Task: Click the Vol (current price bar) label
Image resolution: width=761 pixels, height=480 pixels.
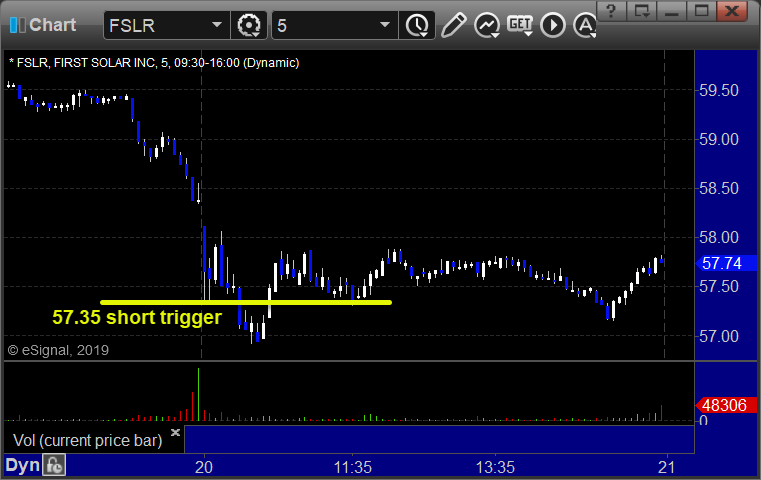Action: 88,440
